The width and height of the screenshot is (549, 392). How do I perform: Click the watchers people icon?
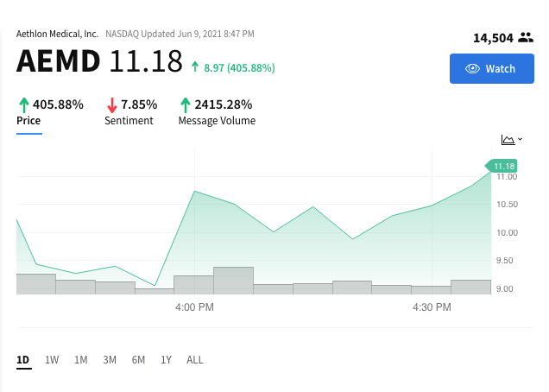(526, 37)
